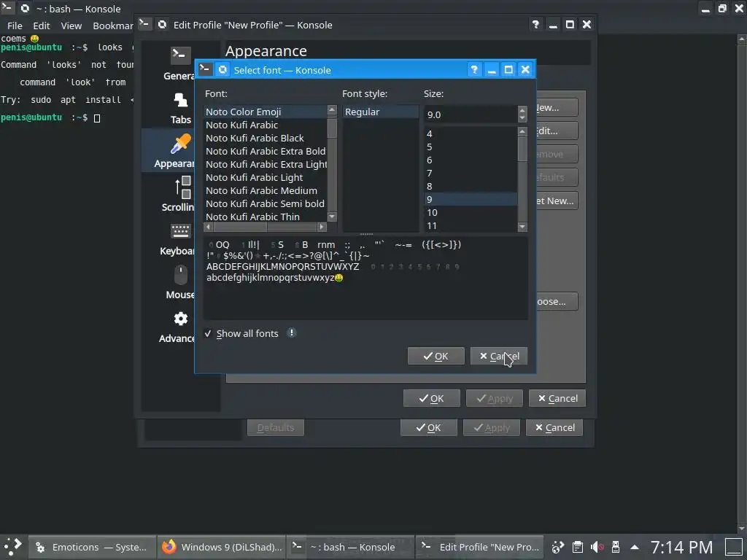Click the font list scroll-down arrow
Image resolution: width=747 pixels, height=560 pixels.
[x=332, y=217]
